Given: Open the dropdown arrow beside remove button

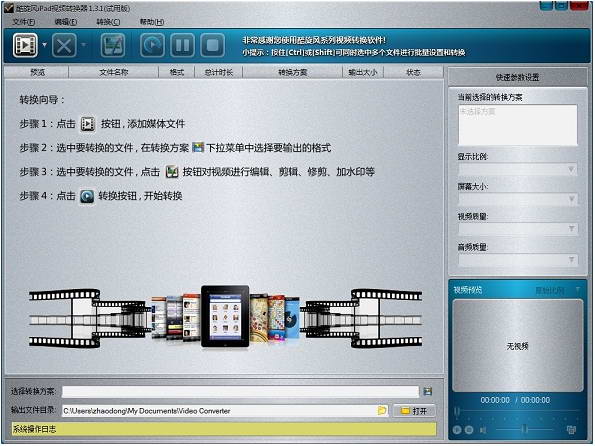Looking at the screenshot, I should pos(83,45).
